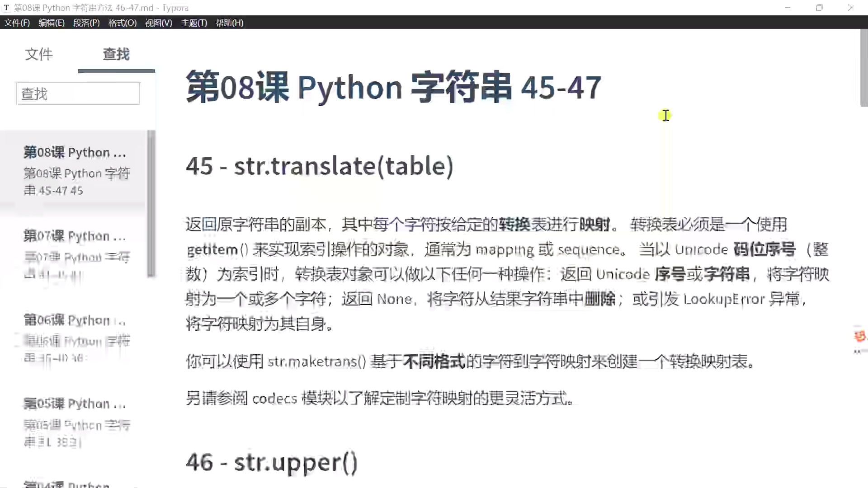Image resolution: width=868 pixels, height=488 pixels.
Task: Switch to the 文件 sidebar tab
Action: click(39, 54)
